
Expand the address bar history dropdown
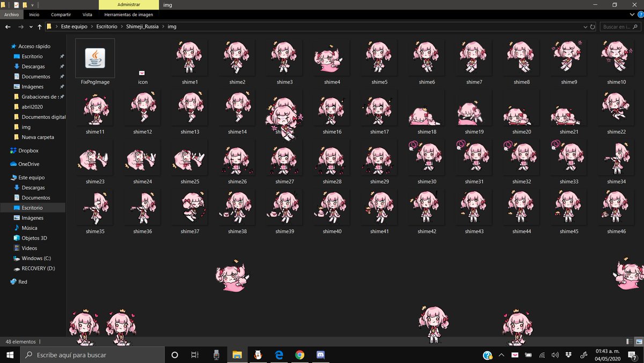point(585,26)
